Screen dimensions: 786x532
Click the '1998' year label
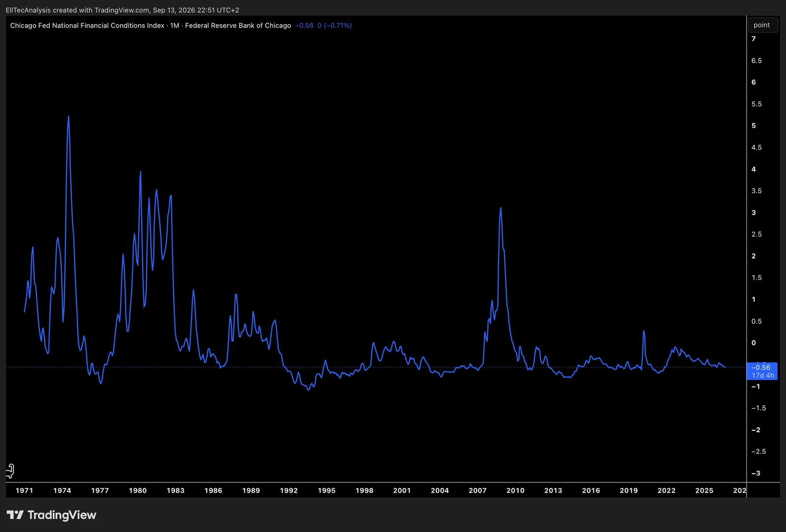click(365, 490)
